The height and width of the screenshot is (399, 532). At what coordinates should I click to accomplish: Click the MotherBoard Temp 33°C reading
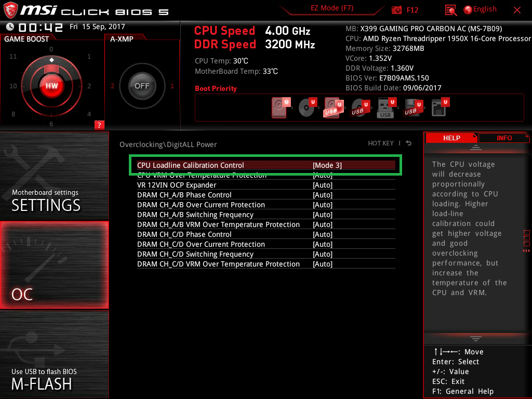[236, 71]
